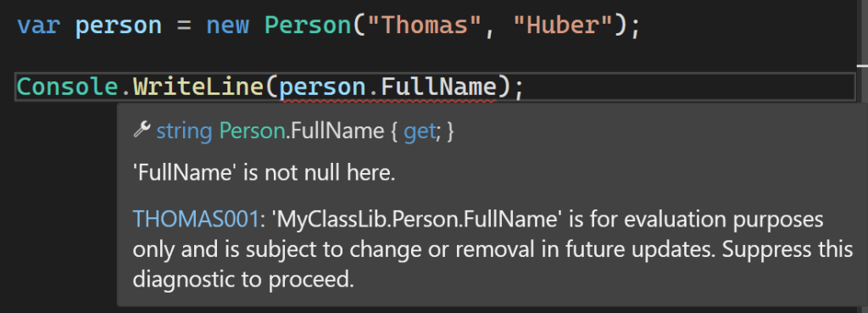Click the 'FullName' is not null message

click(x=264, y=173)
